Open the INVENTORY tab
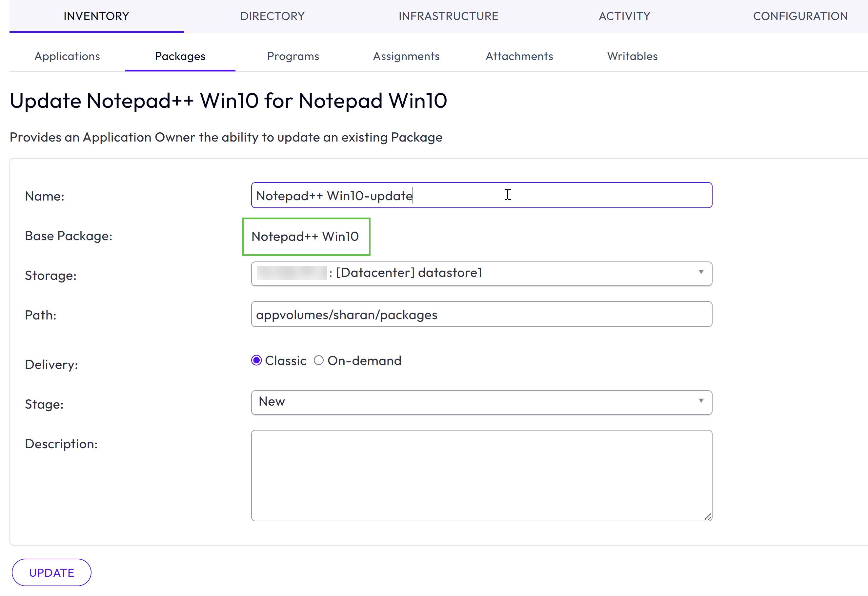The image size is (868, 596). pyautogui.click(x=96, y=16)
